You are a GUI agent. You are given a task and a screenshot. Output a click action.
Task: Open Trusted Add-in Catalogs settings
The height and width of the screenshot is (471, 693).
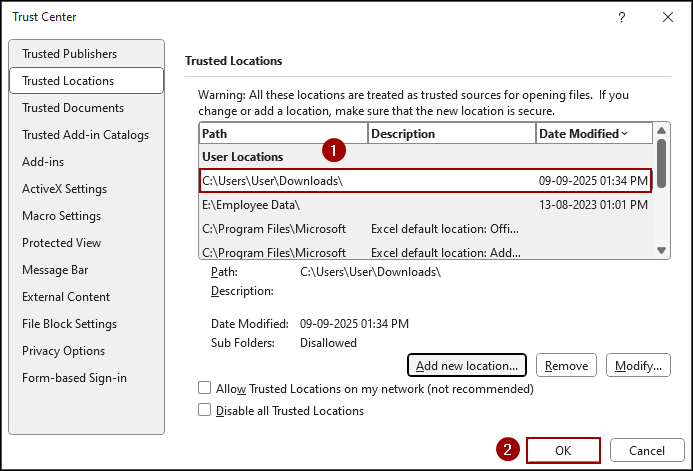coord(85,135)
